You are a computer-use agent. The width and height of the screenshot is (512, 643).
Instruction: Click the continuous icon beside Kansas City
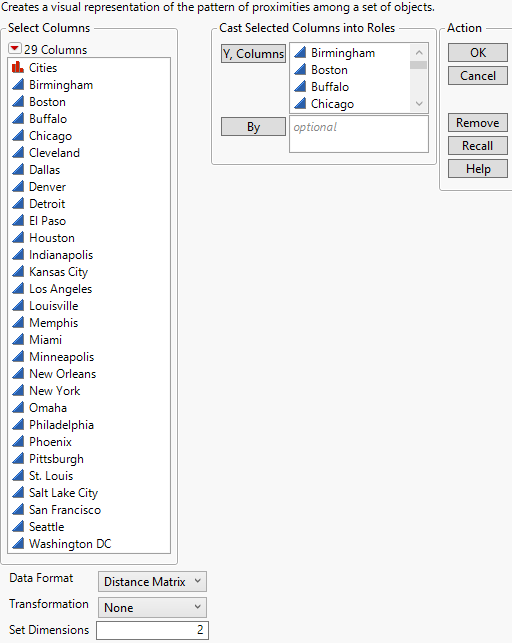(x=18, y=271)
